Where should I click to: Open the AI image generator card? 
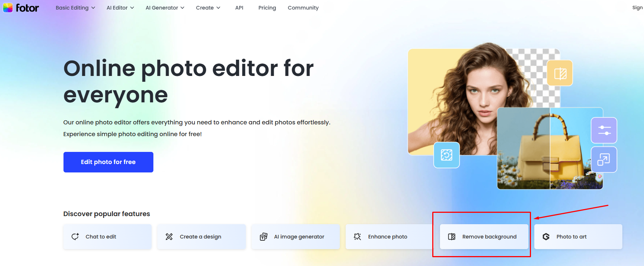point(296,237)
